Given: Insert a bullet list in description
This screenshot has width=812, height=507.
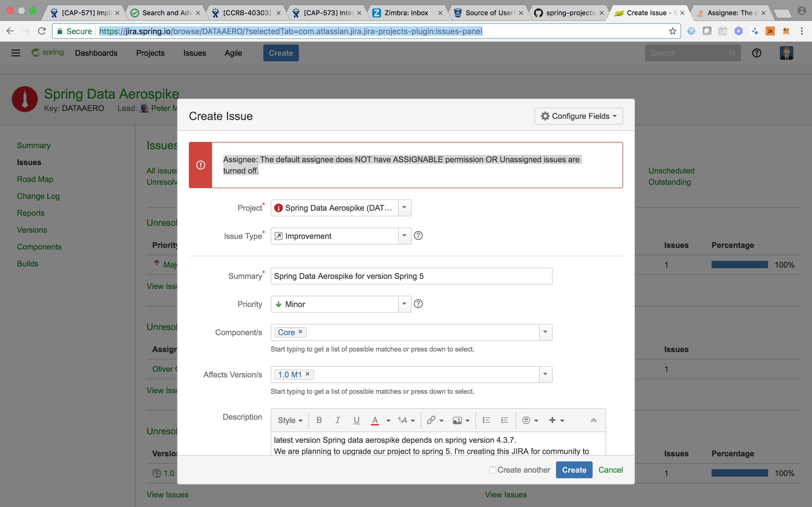Looking at the screenshot, I should 486,420.
